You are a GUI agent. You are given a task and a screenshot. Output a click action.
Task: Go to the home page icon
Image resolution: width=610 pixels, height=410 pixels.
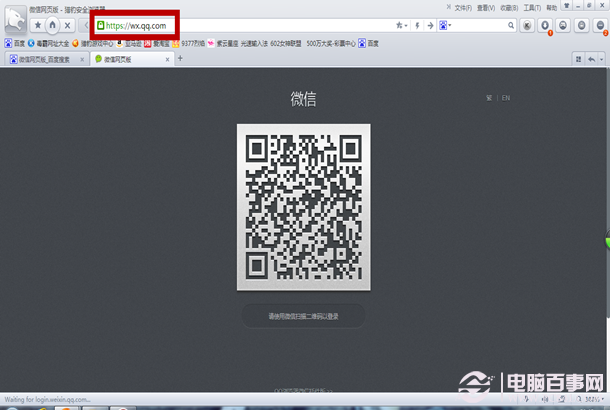click(52, 25)
